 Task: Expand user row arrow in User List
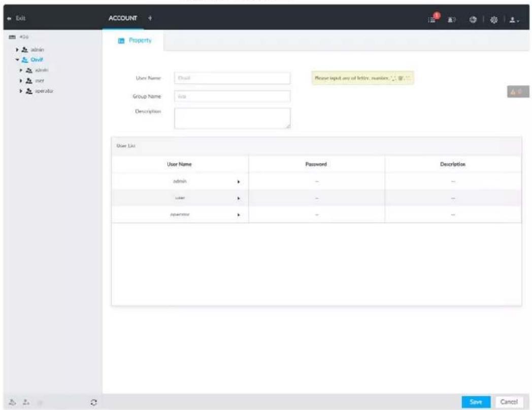[239, 198]
